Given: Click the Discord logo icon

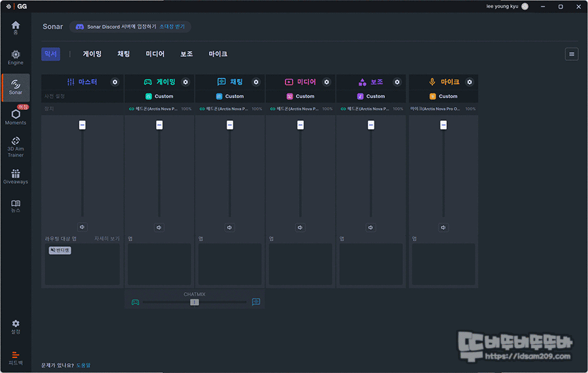Looking at the screenshot, I should [80, 27].
